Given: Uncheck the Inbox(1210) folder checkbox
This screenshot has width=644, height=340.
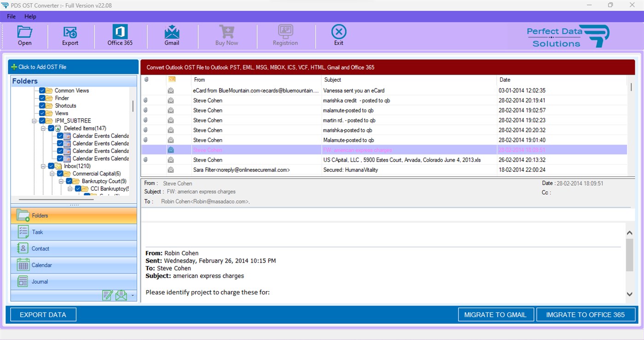Looking at the screenshot, I should (52, 166).
